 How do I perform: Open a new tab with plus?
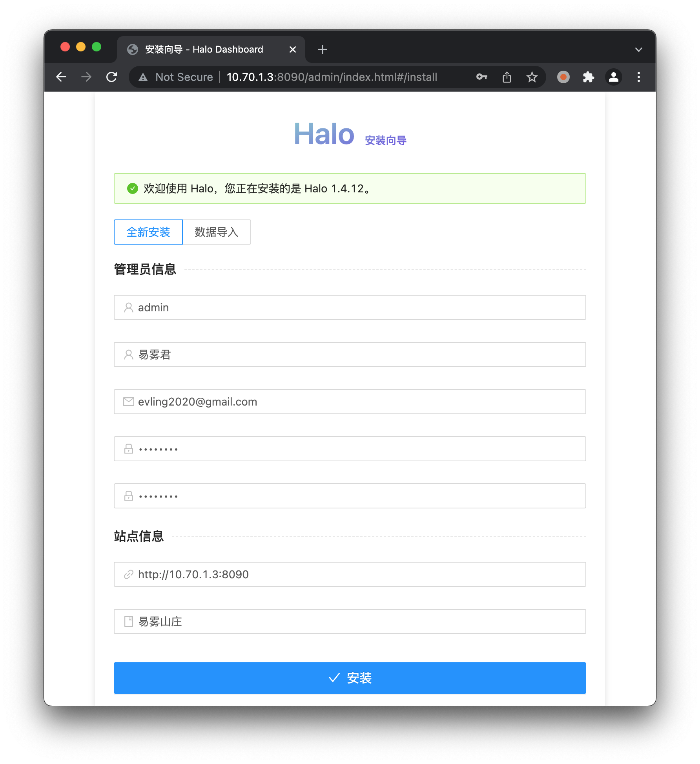(323, 49)
